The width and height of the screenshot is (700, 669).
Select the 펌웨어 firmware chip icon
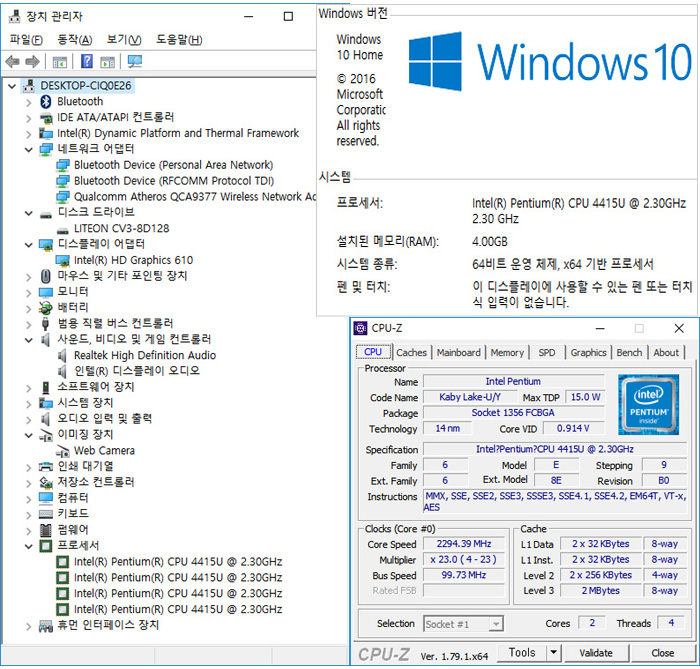click(46, 530)
